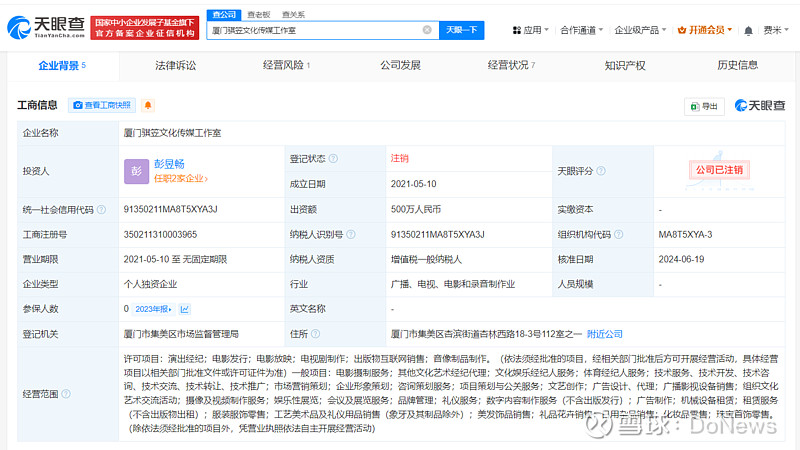Click help icon beside 统一社会信用代码
This screenshot has width=800, height=450.
[102, 210]
